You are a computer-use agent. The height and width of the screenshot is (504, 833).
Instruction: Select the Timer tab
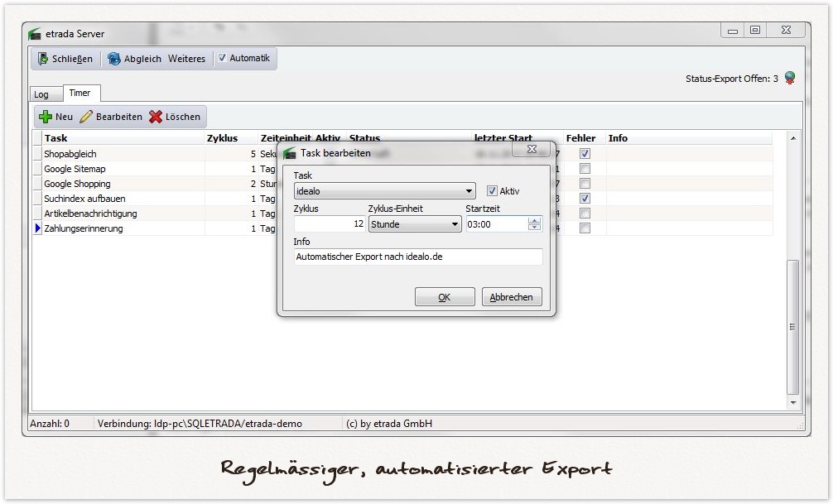pyautogui.click(x=79, y=93)
